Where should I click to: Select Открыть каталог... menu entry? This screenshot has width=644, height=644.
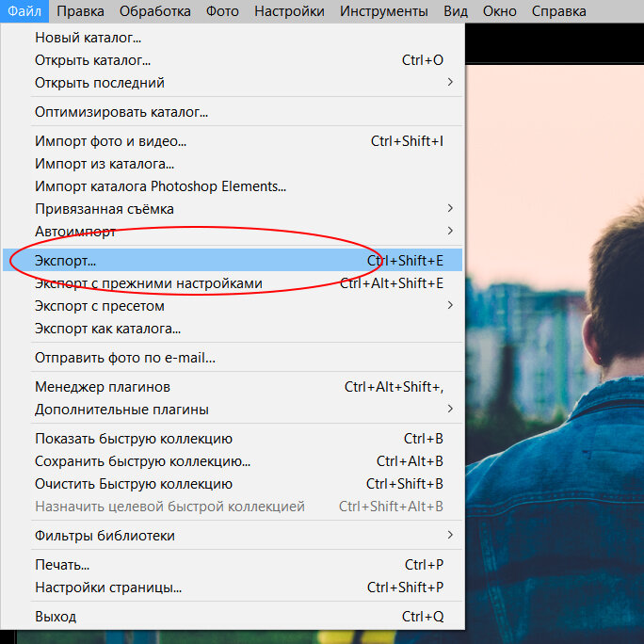pyautogui.click(x=233, y=60)
